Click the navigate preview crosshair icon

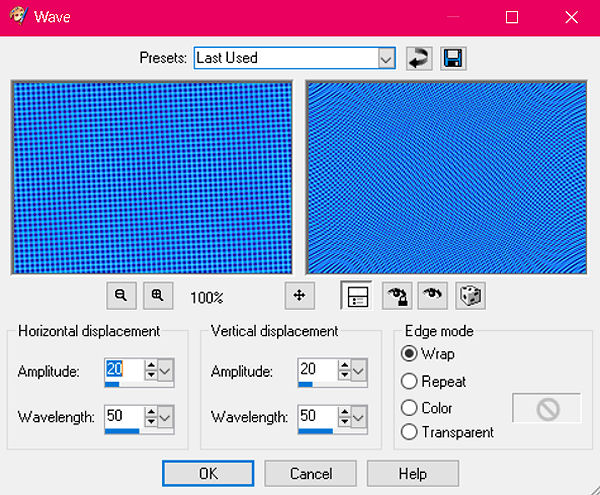point(299,296)
